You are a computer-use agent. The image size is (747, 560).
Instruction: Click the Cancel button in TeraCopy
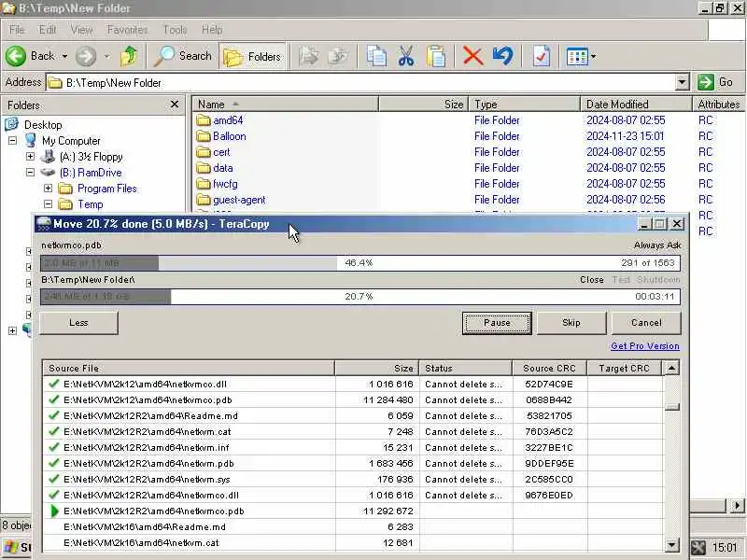[646, 323]
